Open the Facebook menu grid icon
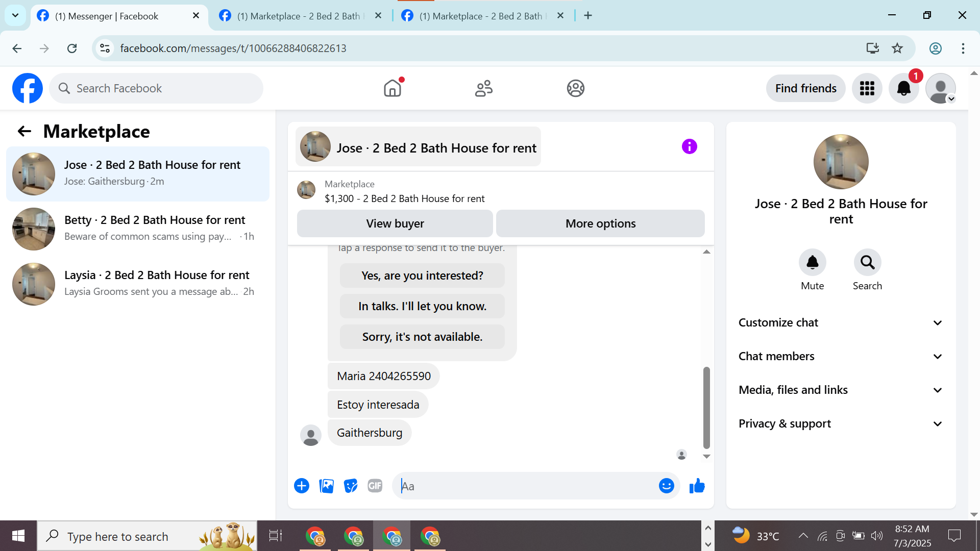The height and width of the screenshot is (551, 980). pos(867,89)
